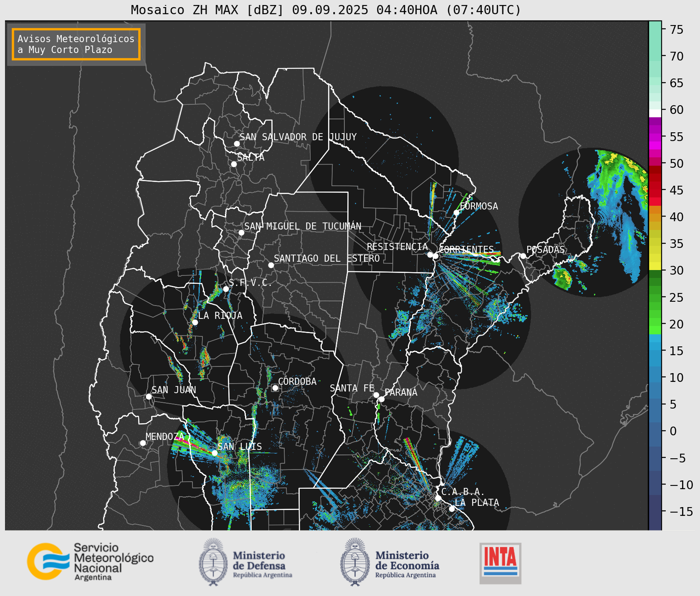Image resolution: width=700 pixels, height=596 pixels.
Task: Click the 'FORMOSA' map label
Action: (479, 206)
